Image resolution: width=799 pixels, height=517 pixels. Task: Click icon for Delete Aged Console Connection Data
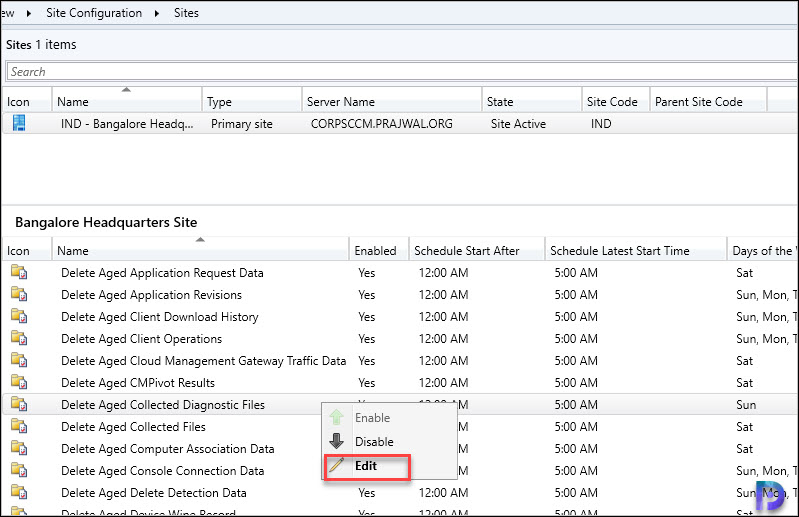pos(19,470)
